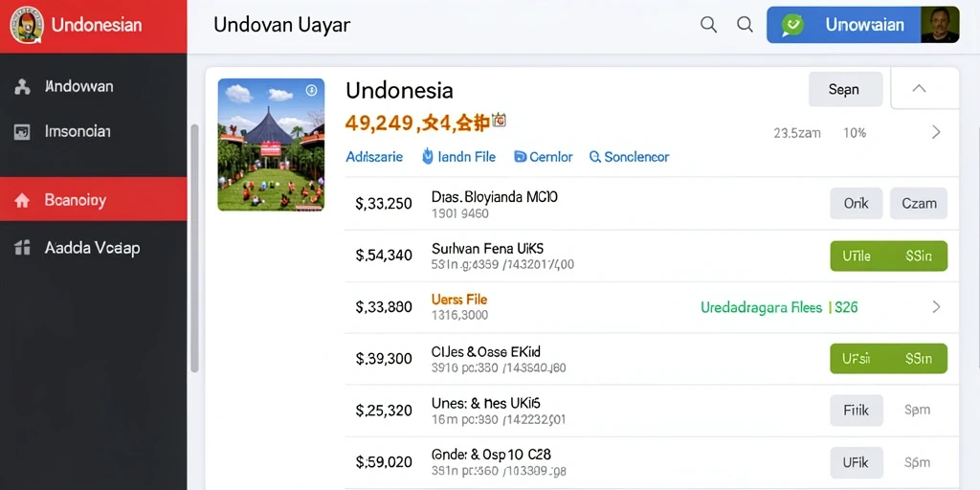This screenshot has height=490, width=980.
Task: Click the green UTile SSin button
Action: tap(888, 256)
